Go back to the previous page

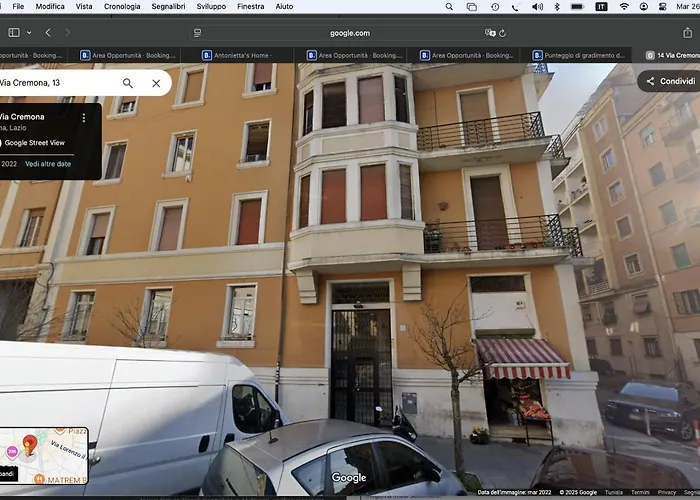tap(48, 33)
